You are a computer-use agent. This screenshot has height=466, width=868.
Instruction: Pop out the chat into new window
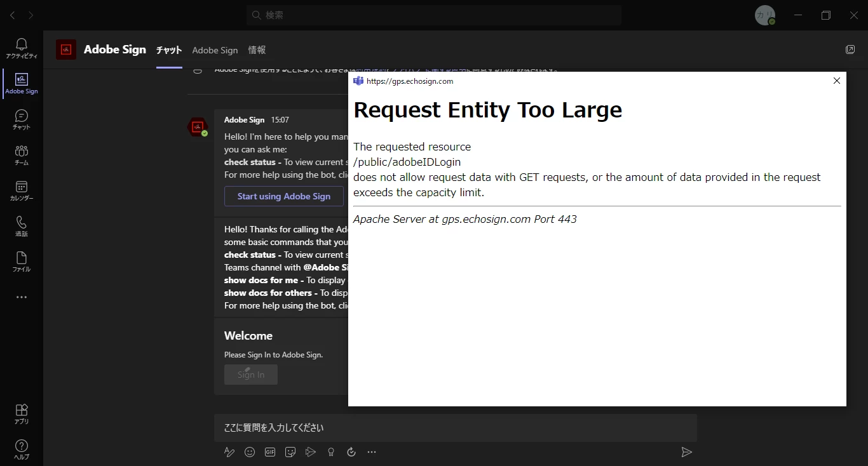tap(850, 50)
